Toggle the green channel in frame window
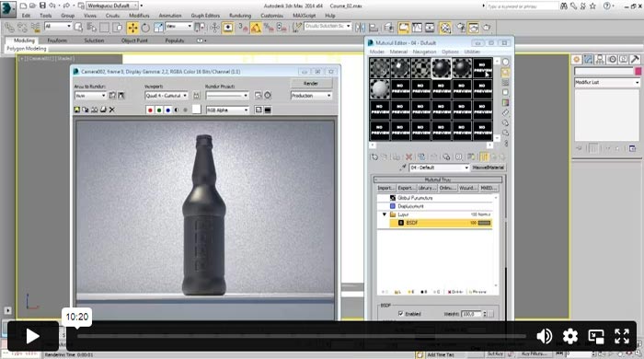Viewport: 644px width, 359px height. (x=159, y=110)
